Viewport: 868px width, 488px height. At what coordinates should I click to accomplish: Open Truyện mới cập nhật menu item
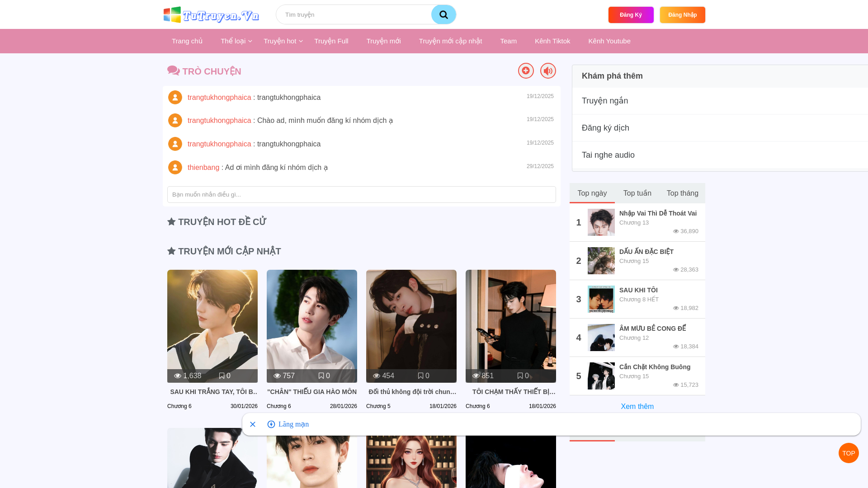(x=450, y=41)
